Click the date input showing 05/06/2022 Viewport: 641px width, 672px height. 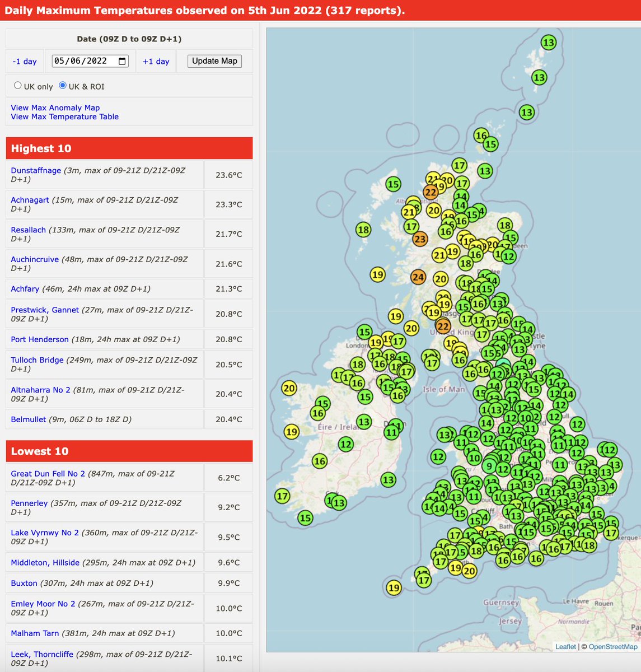(90, 61)
